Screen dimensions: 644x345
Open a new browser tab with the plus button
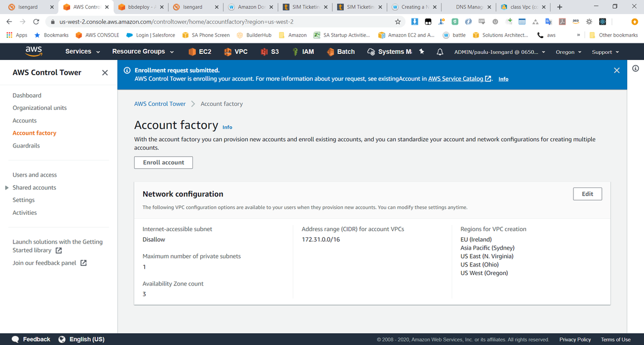(559, 7)
